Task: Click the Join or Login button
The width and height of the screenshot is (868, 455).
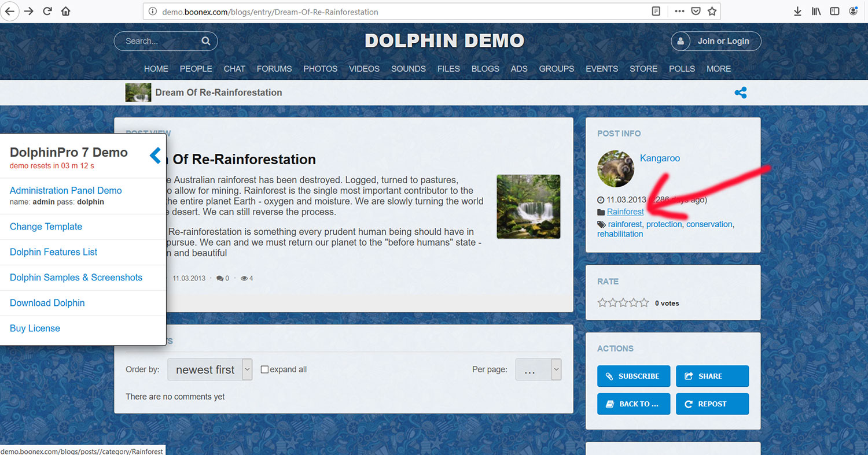Action: (x=716, y=41)
